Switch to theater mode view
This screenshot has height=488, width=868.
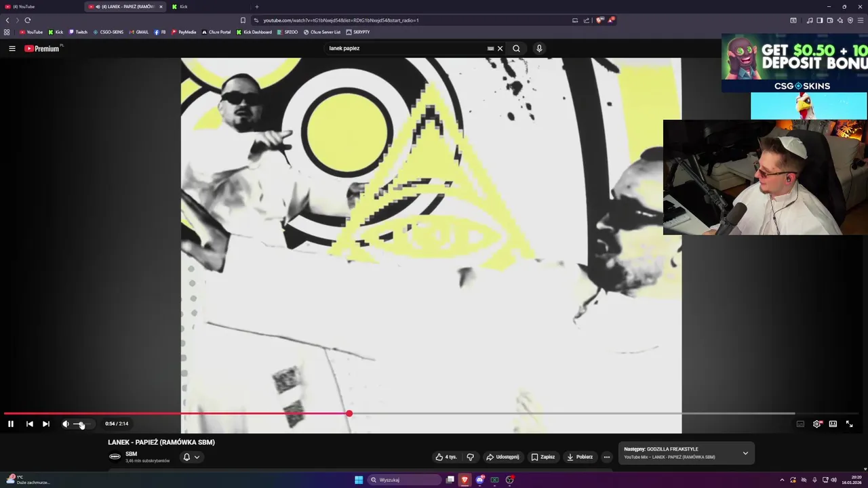(x=833, y=424)
